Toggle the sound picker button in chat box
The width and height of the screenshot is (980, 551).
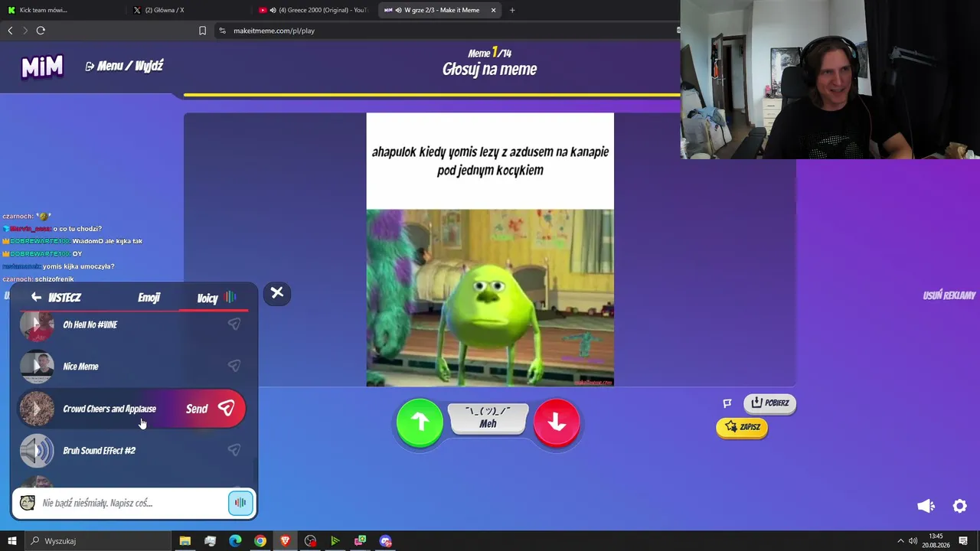pyautogui.click(x=240, y=503)
